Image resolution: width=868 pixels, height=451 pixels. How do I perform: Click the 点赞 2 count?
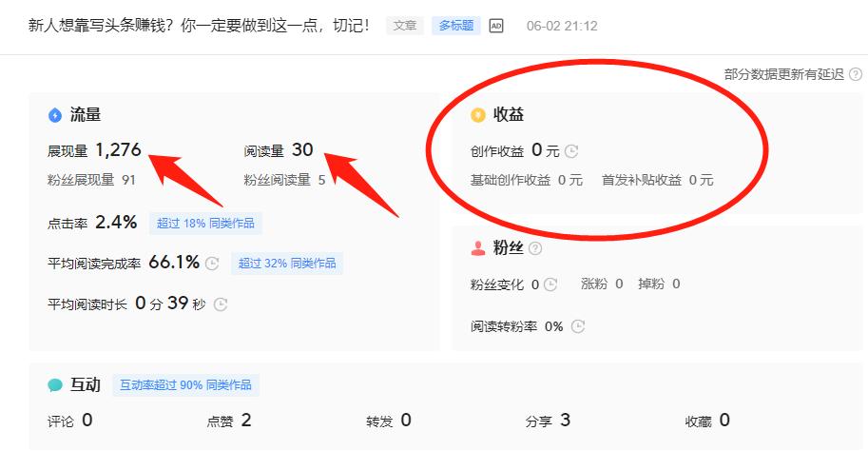pos(229,421)
